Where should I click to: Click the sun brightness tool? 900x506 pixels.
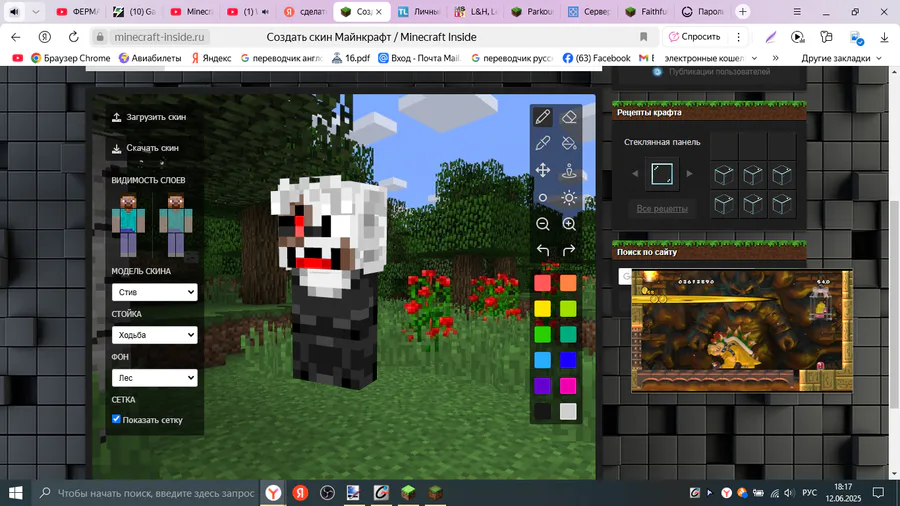pyautogui.click(x=569, y=198)
